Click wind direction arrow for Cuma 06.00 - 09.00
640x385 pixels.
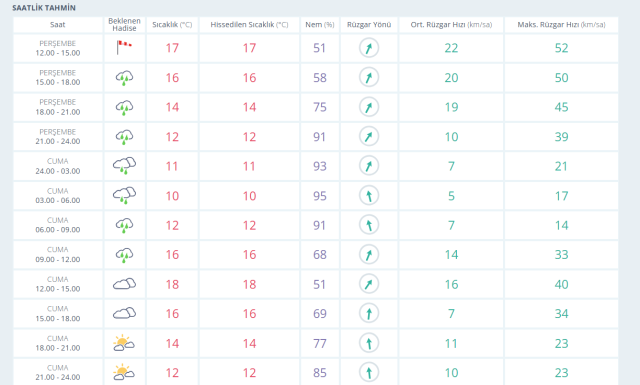point(369,225)
